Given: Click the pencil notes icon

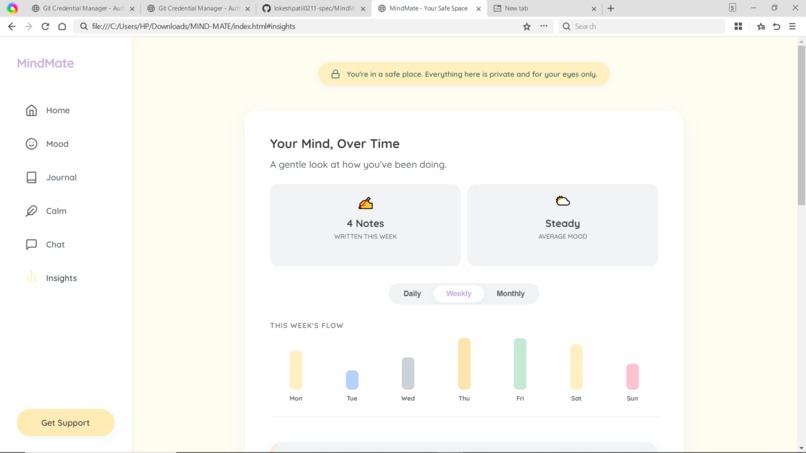Looking at the screenshot, I should (365, 203).
